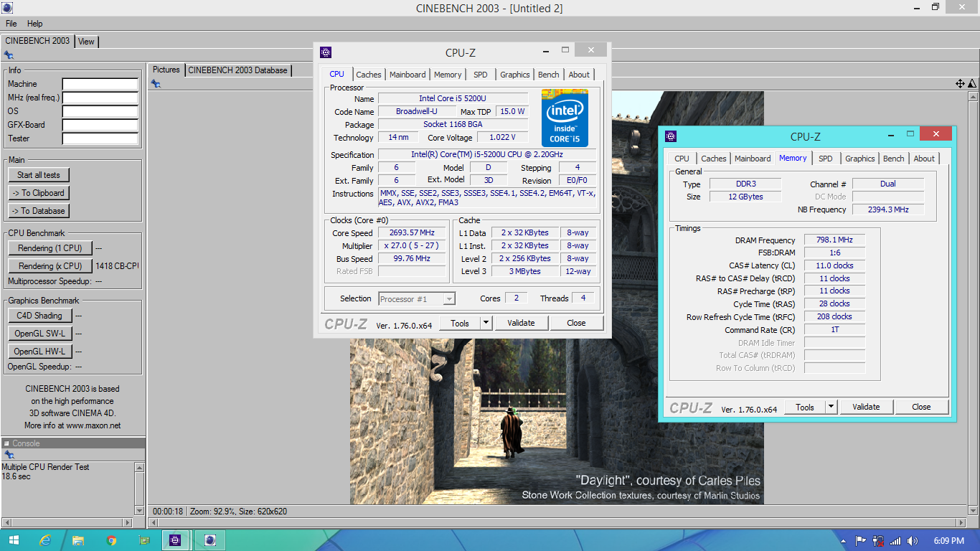Click the network signal bars tray icon
The height and width of the screenshot is (551, 980).
click(895, 541)
